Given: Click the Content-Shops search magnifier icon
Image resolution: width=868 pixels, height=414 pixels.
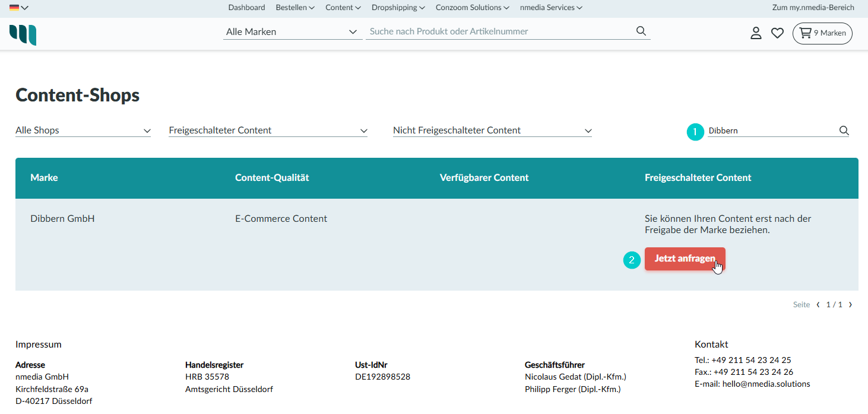Looking at the screenshot, I should coord(844,130).
